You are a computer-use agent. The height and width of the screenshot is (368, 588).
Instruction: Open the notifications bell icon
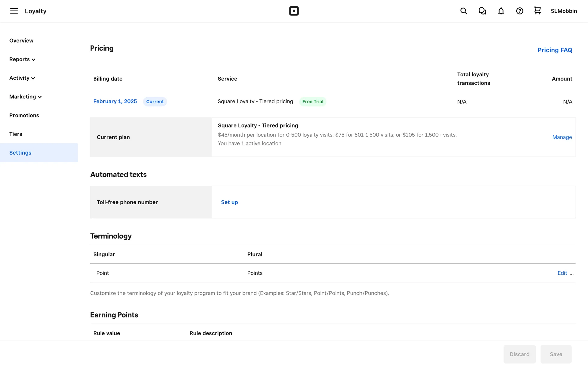point(501,11)
